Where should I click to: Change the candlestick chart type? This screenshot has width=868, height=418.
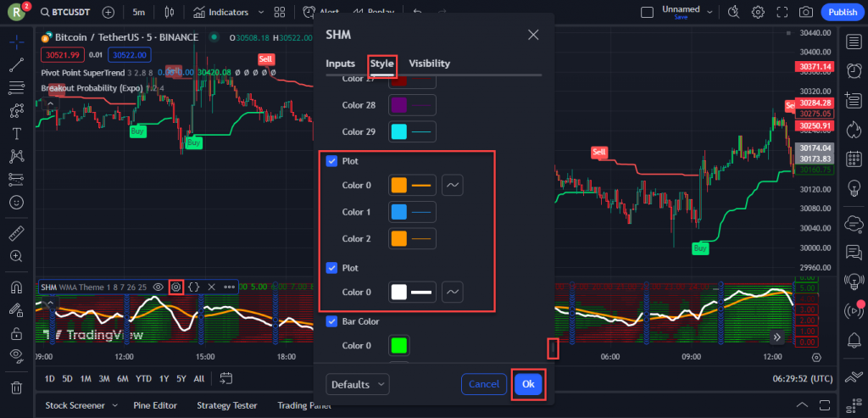pos(170,12)
